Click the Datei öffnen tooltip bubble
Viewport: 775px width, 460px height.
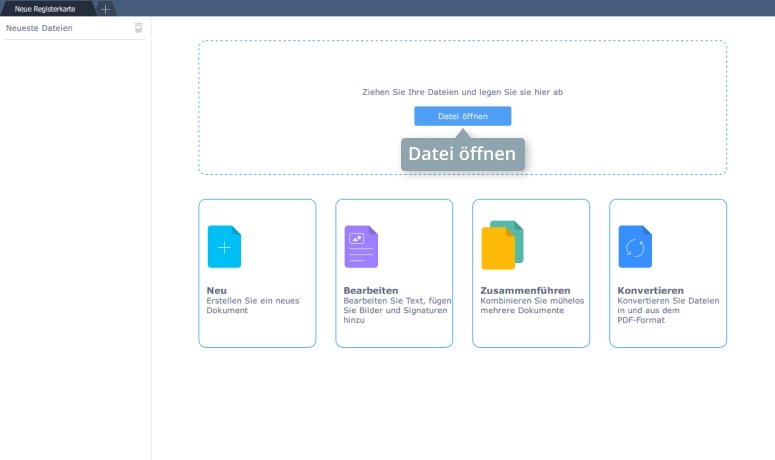[x=462, y=154]
